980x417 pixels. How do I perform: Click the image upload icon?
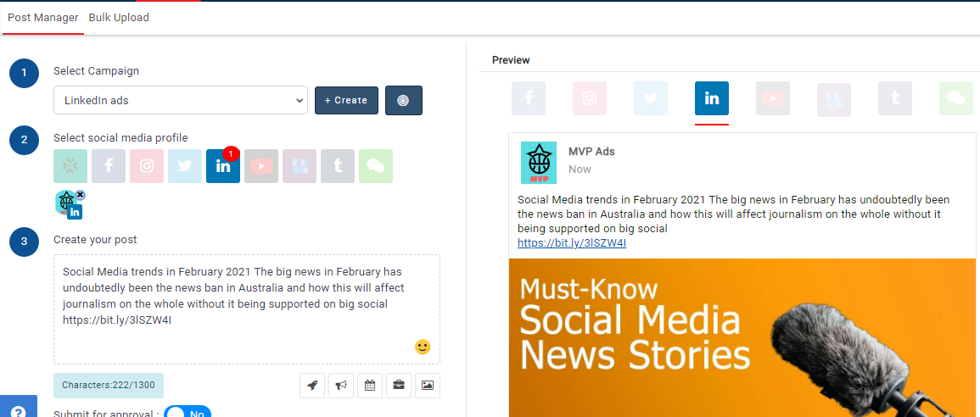[428, 386]
